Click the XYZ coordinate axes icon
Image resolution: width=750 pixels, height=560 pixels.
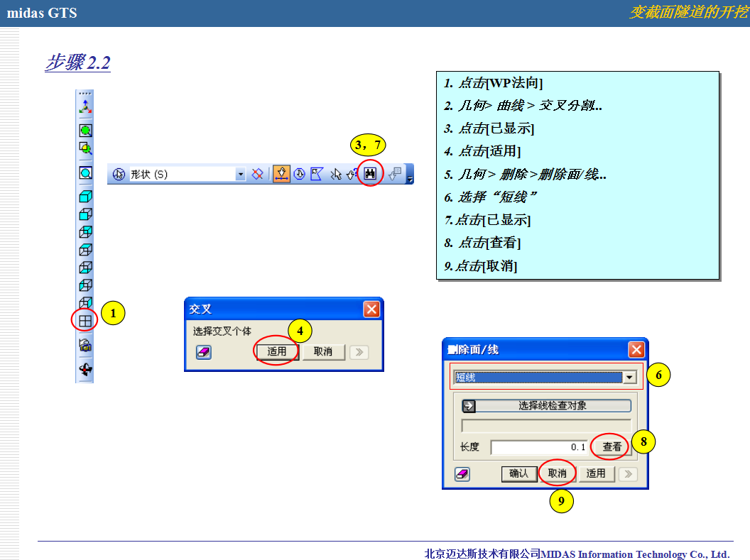pos(85,107)
